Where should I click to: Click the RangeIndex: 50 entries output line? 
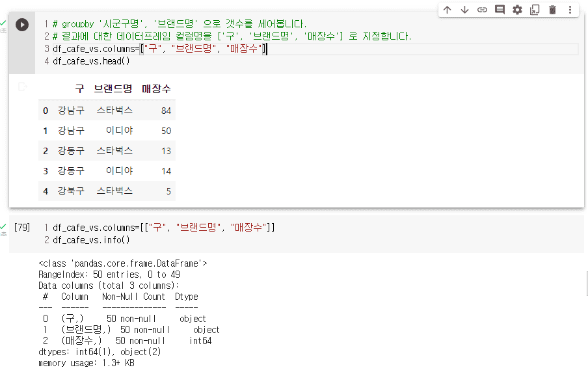(109, 274)
